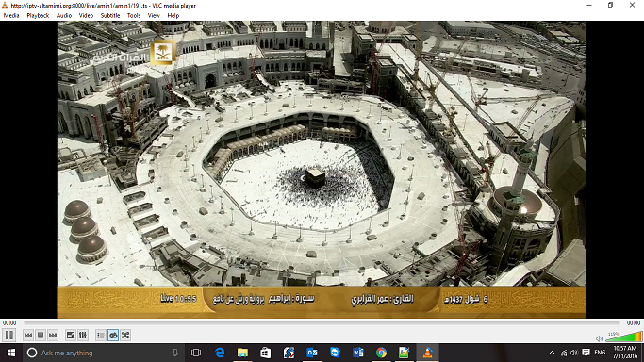The height and width of the screenshot is (362, 644).
Task: Type in Ask me anything search box
Action: tap(103, 353)
